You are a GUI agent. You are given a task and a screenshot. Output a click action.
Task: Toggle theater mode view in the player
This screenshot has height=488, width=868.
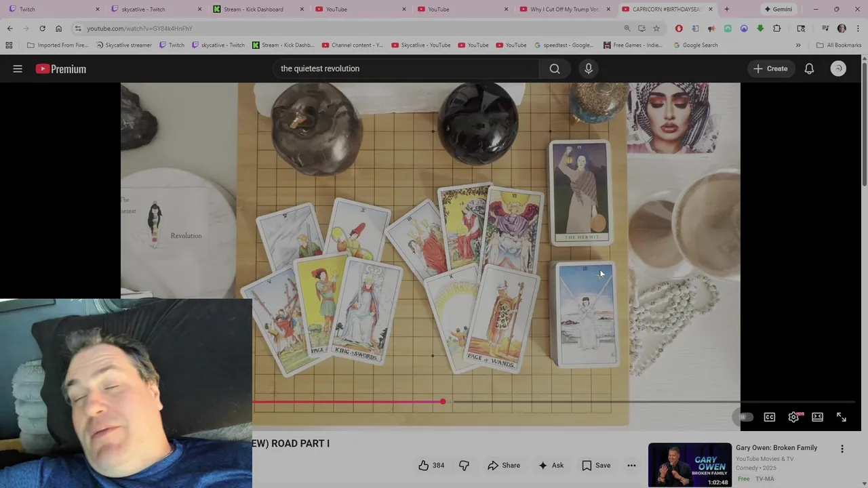(x=817, y=417)
